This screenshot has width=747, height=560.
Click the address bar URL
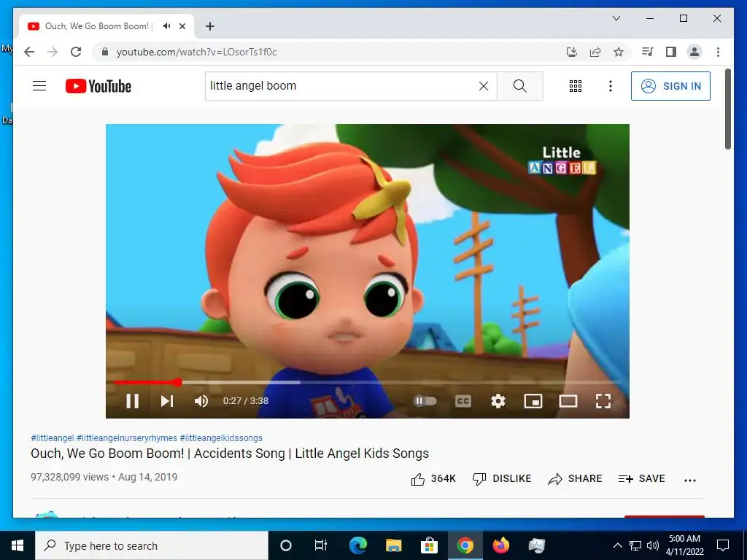pyautogui.click(x=197, y=52)
